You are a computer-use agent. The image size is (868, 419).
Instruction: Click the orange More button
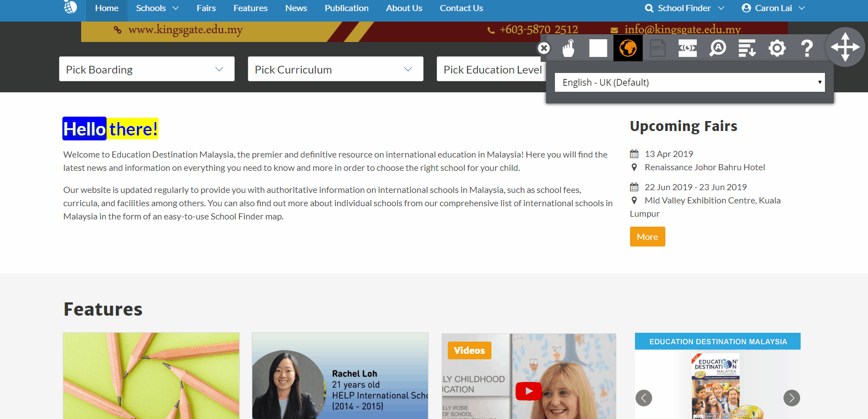click(x=647, y=237)
